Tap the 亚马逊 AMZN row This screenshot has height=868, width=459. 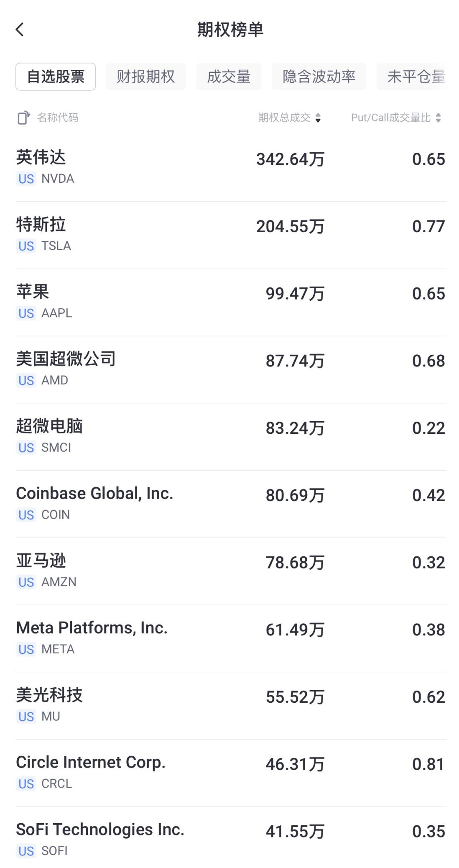[x=230, y=571]
